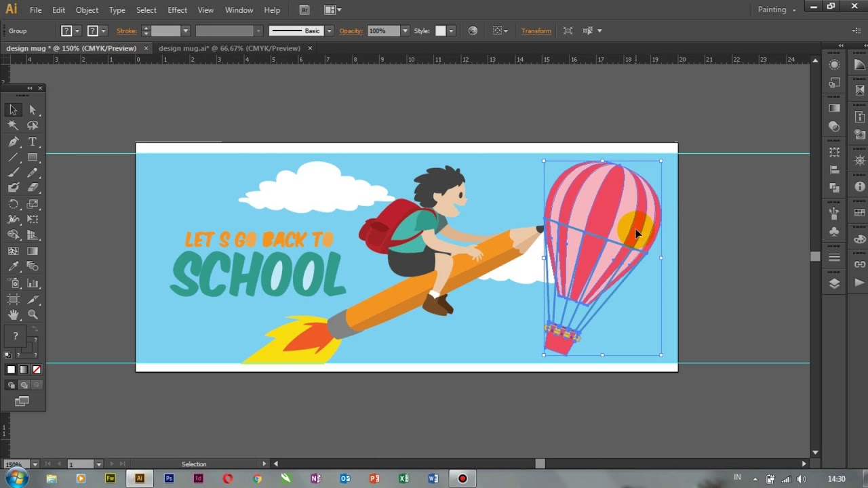Image resolution: width=868 pixels, height=488 pixels.
Task: Select the Pen tool
Action: (x=13, y=142)
